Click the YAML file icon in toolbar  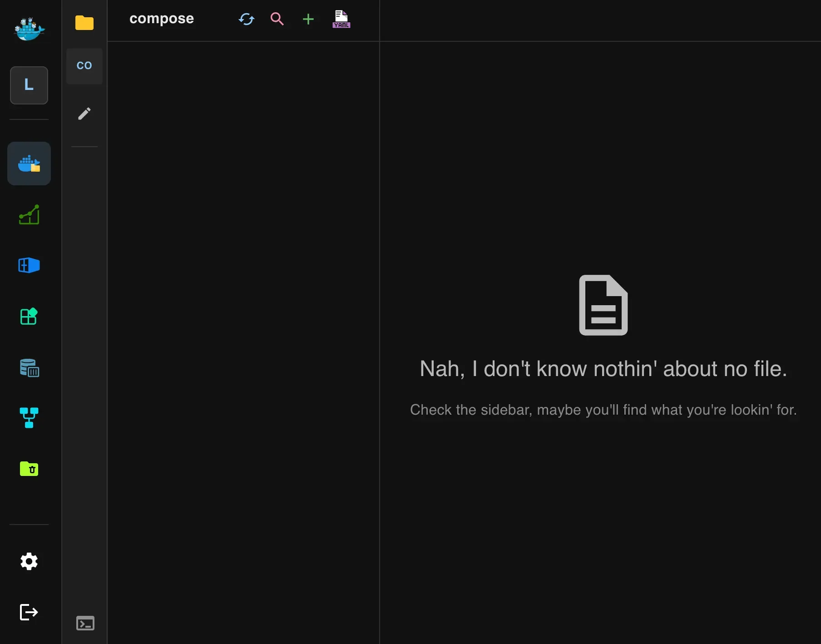[341, 19]
